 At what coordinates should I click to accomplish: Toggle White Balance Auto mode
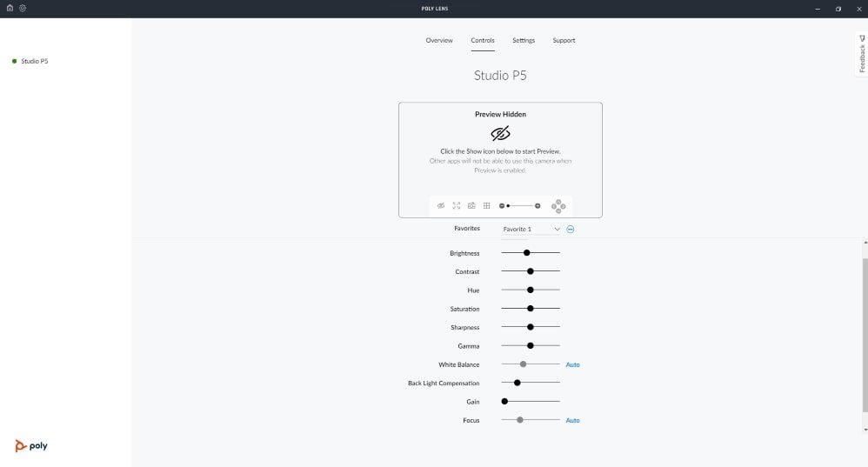pyautogui.click(x=572, y=364)
